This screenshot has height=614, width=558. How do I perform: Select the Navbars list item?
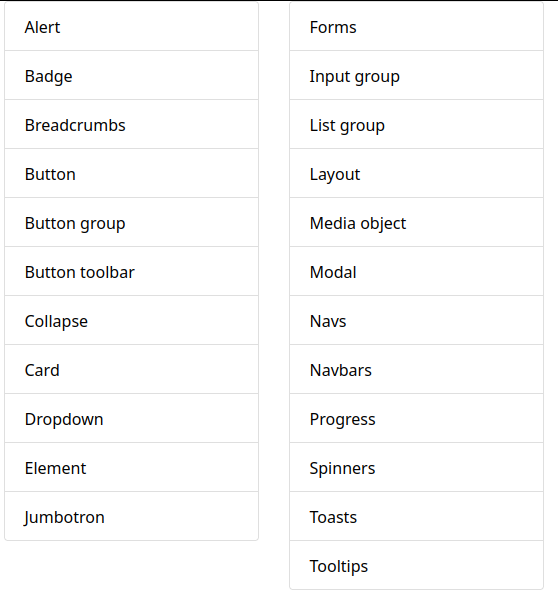[416, 369]
